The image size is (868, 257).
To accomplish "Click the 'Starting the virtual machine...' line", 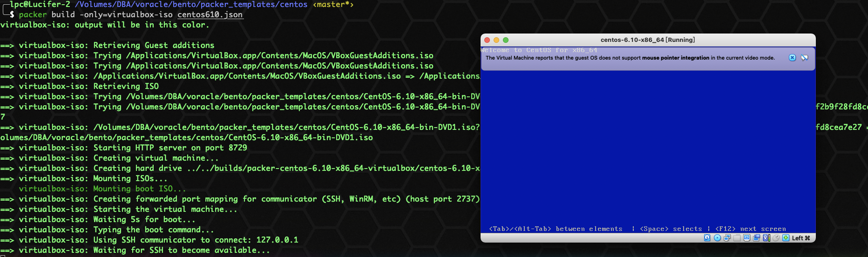I will point(119,209).
